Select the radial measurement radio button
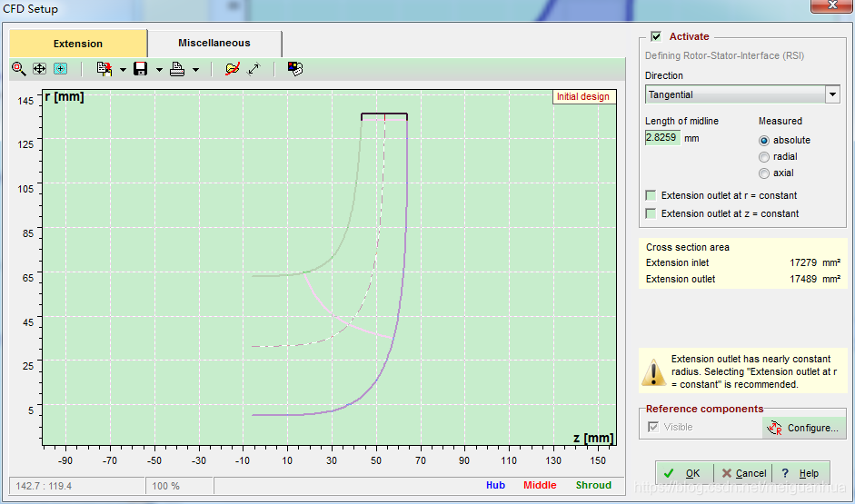This screenshot has width=855, height=504. click(x=764, y=157)
